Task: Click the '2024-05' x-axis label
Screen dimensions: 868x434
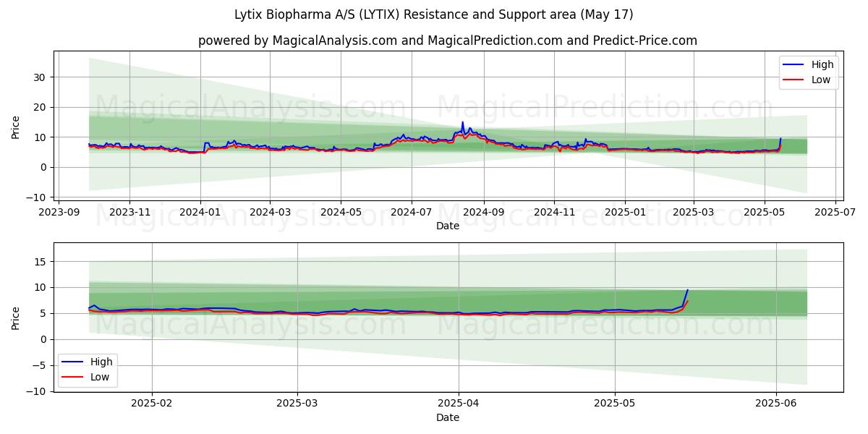Action: point(341,213)
